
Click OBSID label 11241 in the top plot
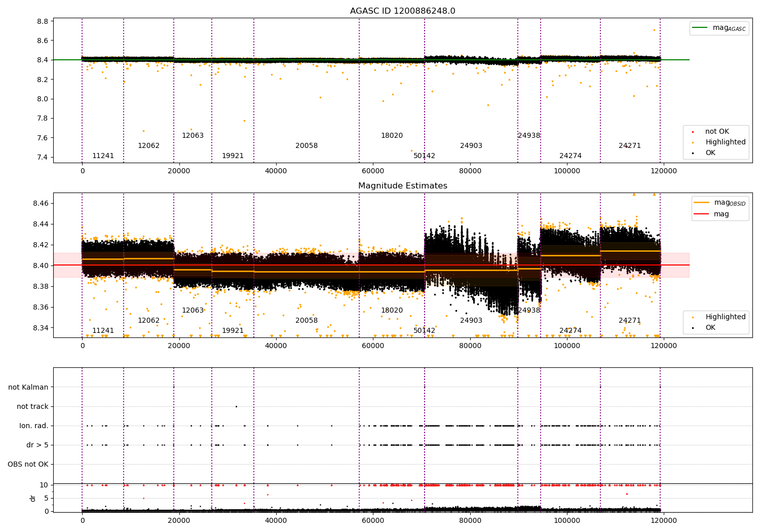tap(103, 156)
